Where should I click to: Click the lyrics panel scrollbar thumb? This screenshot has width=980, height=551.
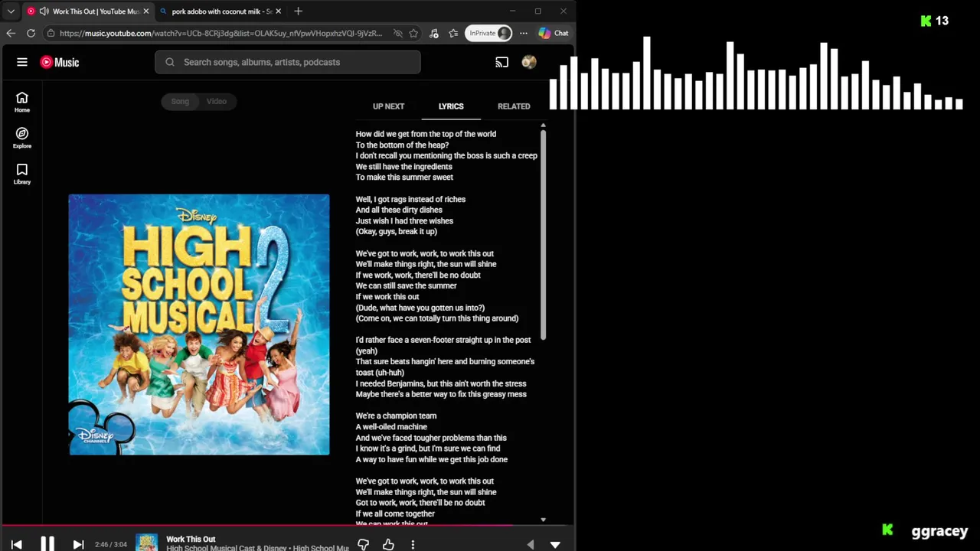(543, 233)
